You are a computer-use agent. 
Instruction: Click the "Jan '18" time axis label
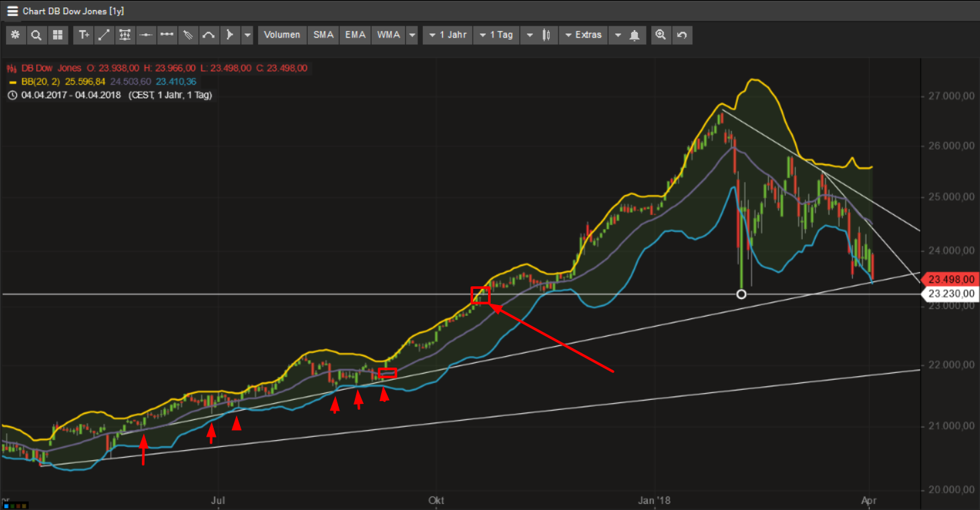point(655,500)
